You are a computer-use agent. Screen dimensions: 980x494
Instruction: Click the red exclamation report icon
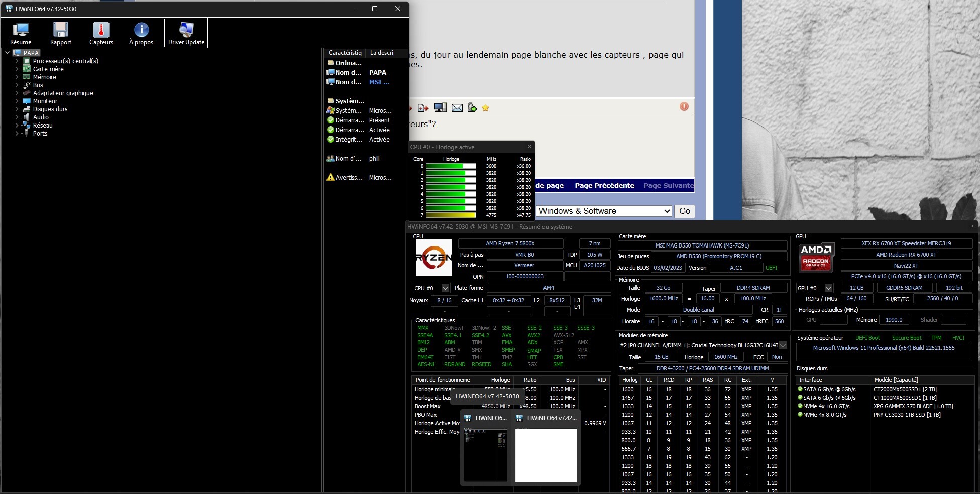(x=684, y=106)
